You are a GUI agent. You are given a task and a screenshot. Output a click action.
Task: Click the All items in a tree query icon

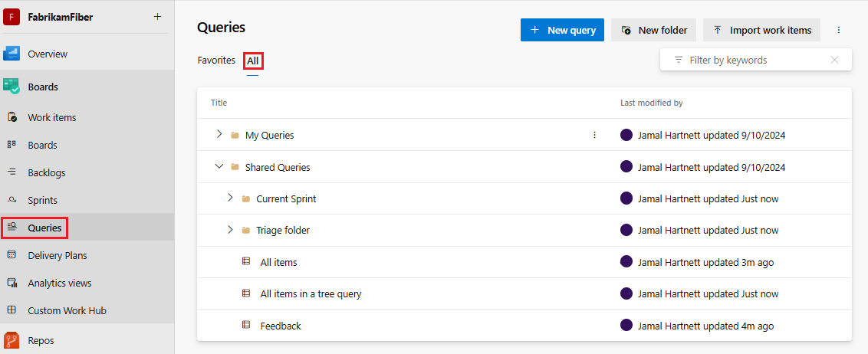tap(246, 293)
